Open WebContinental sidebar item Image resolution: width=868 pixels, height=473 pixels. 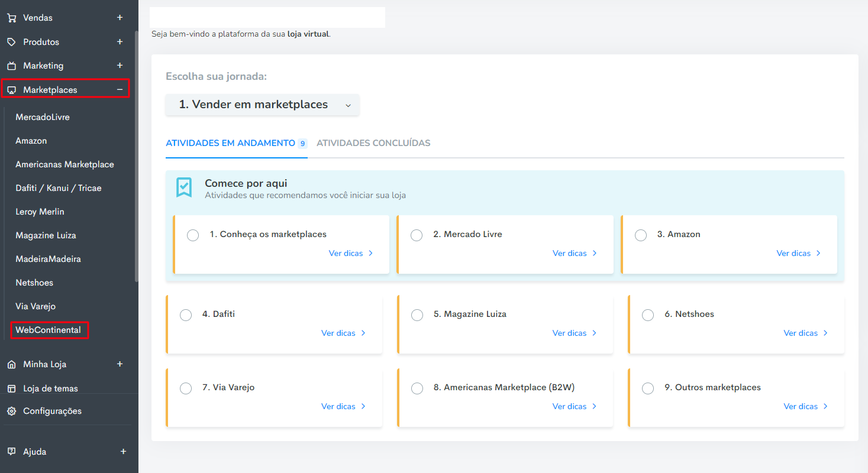(49, 330)
